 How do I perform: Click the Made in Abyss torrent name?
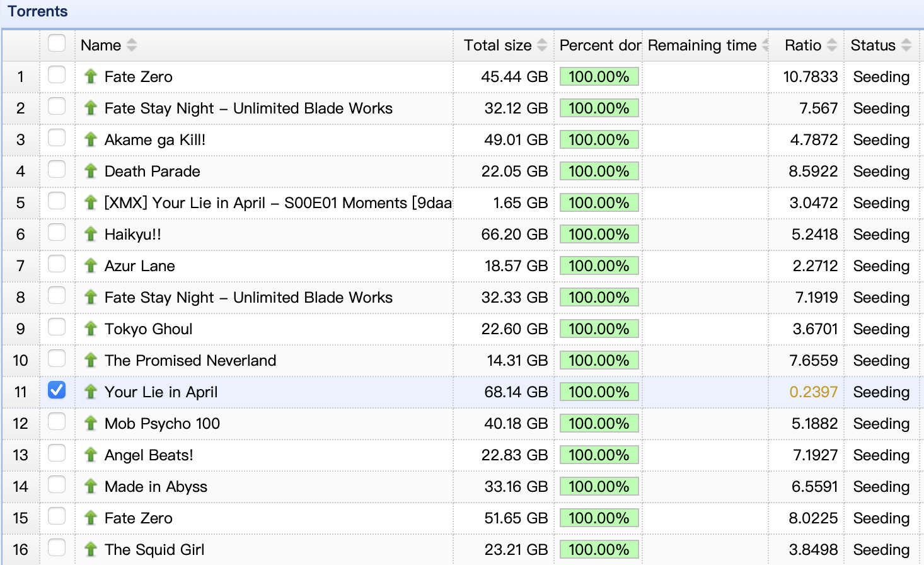(x=156, y=486)
